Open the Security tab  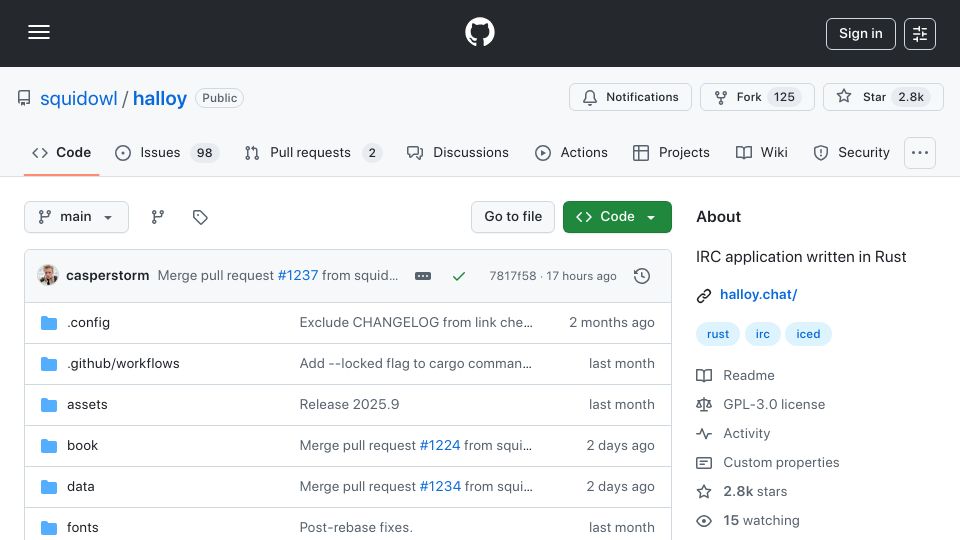point(851,152)
